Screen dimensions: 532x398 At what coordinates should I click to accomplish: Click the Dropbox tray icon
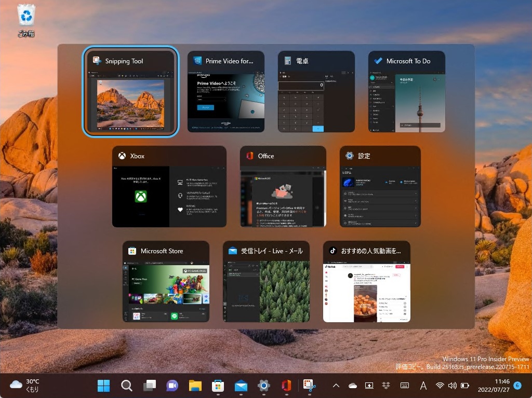(x=386, y=386)
